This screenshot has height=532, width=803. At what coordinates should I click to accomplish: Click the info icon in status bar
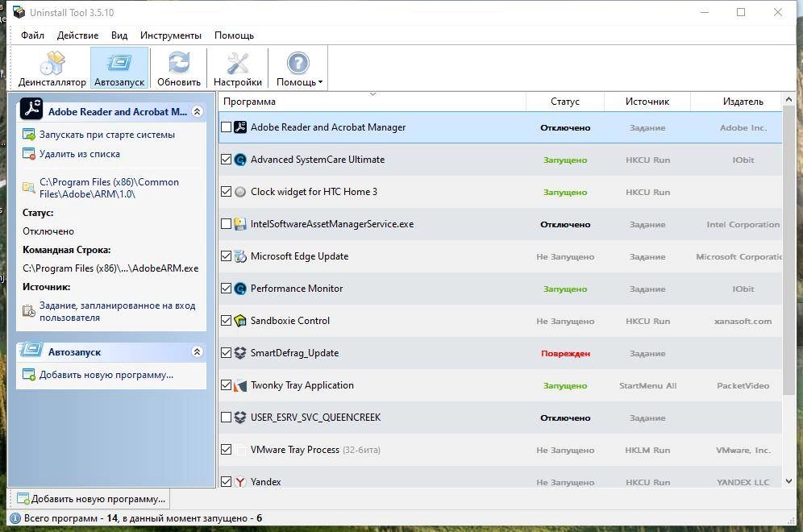pos(15,518)
